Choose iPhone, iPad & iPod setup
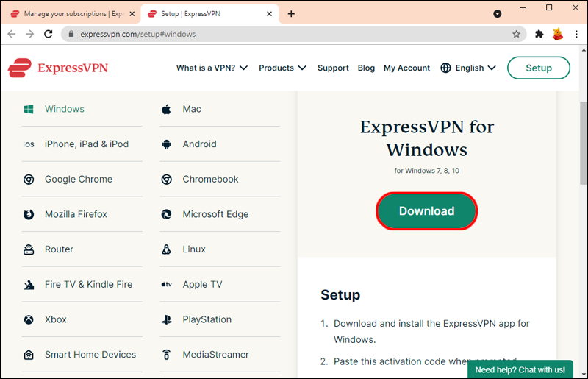The height and width of the screenshot is (379, 588). (87, 144)
